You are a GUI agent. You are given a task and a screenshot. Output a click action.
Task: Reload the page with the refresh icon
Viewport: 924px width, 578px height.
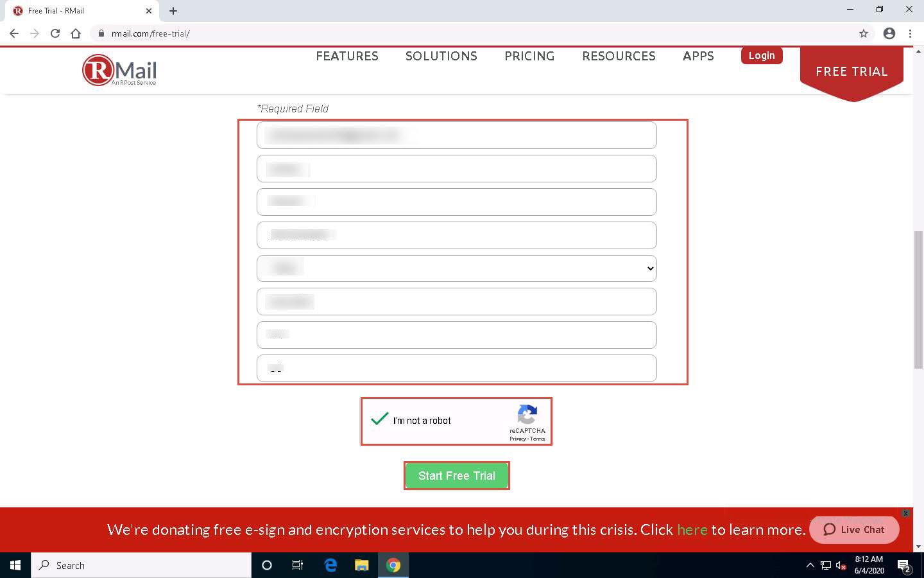[55, 33]
